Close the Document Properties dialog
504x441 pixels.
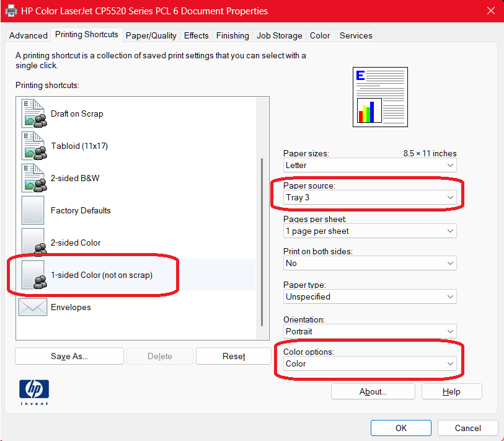[x=491, y=11]
